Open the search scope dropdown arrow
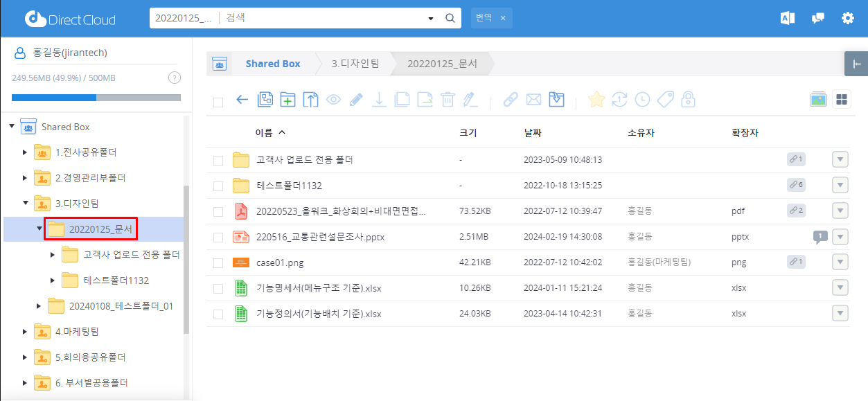This screenshot has height=401, width=868. (431, 18)
